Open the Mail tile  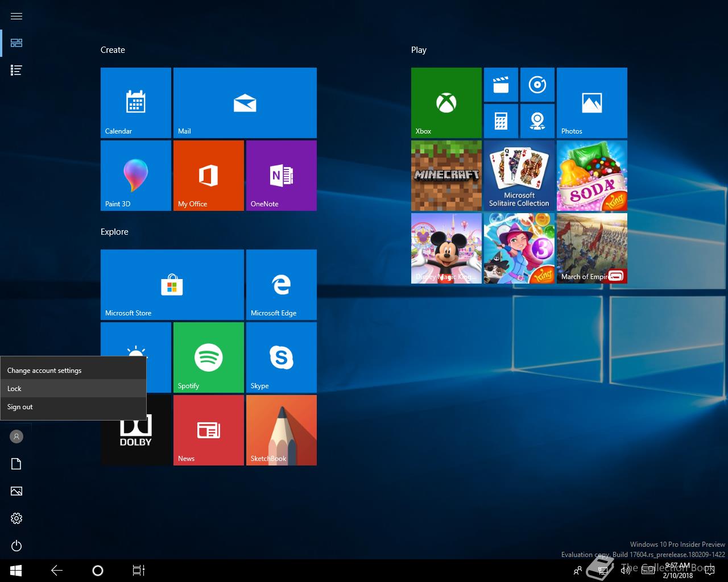(245, 103)
